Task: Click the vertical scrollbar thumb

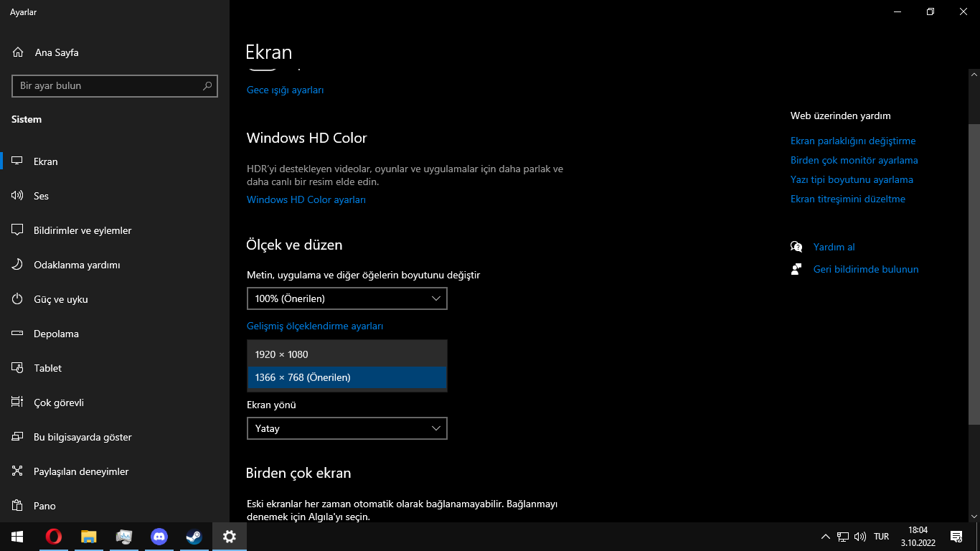Action: (x=974, y=275)
